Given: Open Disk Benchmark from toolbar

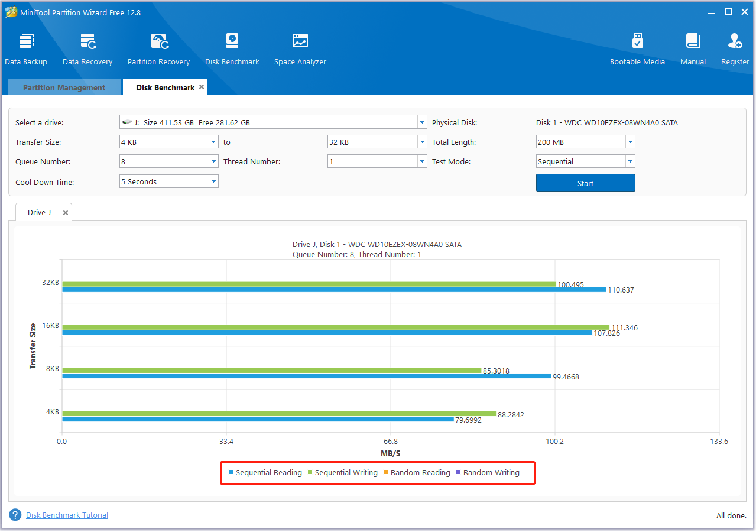Looking at the screenshot, I should pyautogui.click(x=232, y=49).
